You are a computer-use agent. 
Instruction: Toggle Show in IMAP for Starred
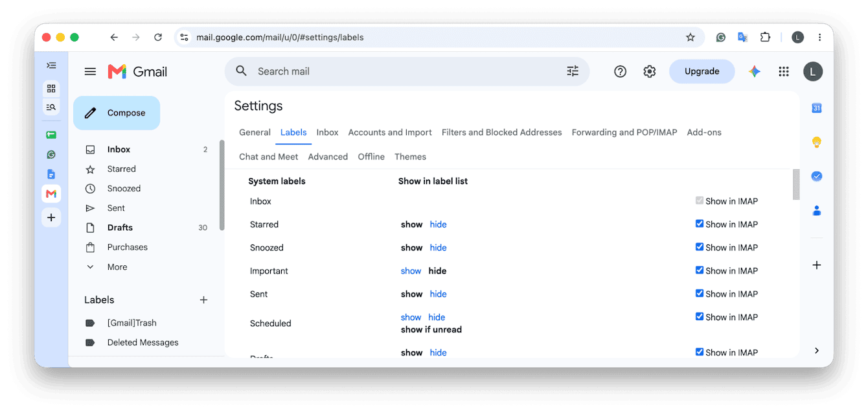700,224
